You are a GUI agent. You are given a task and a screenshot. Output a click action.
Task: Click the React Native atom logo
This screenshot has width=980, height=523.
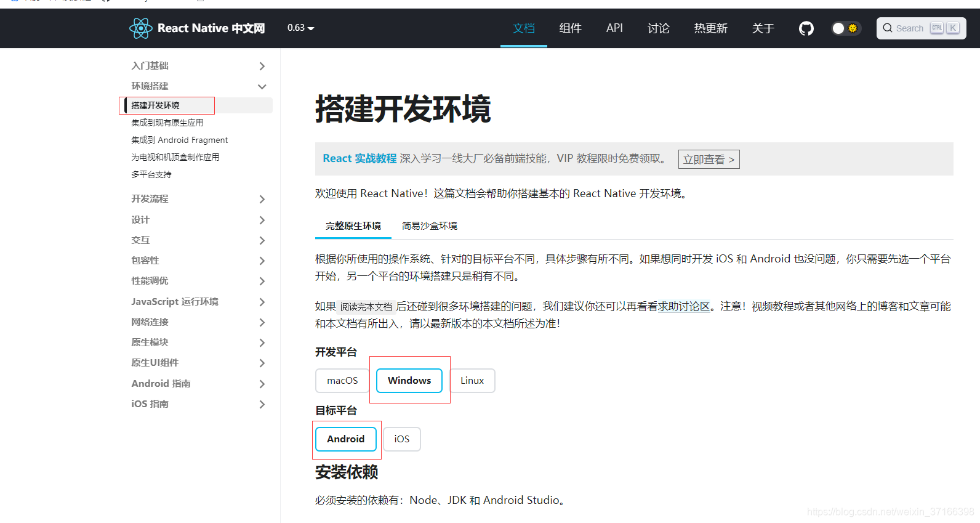(140, 28)
